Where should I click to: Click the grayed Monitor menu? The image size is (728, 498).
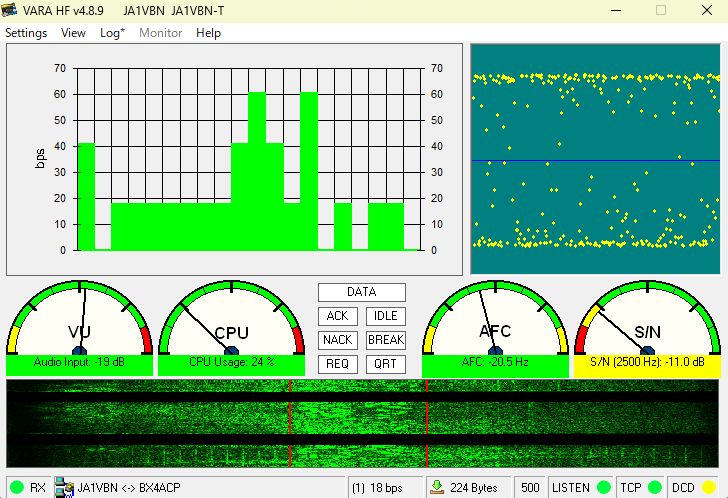(x=161, y=33)
